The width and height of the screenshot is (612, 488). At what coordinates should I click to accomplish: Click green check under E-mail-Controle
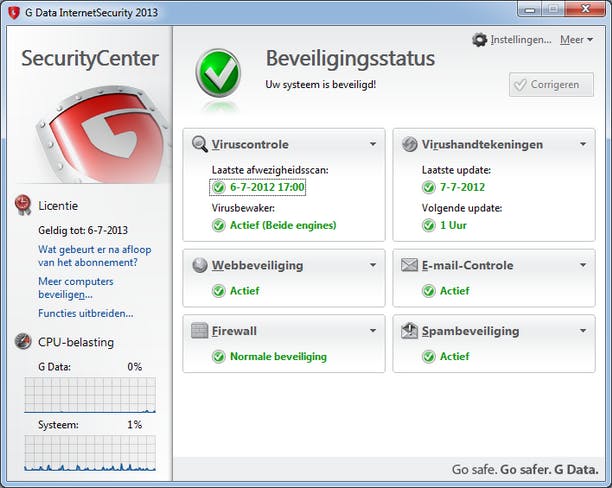click(x=429, y=291)
